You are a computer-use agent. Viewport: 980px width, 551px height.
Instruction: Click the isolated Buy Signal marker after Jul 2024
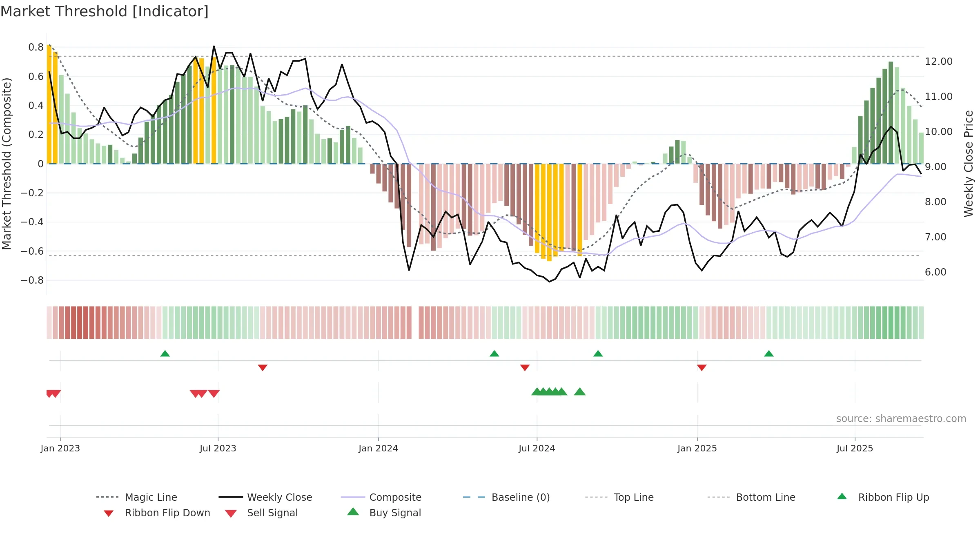tap(579, 392)
